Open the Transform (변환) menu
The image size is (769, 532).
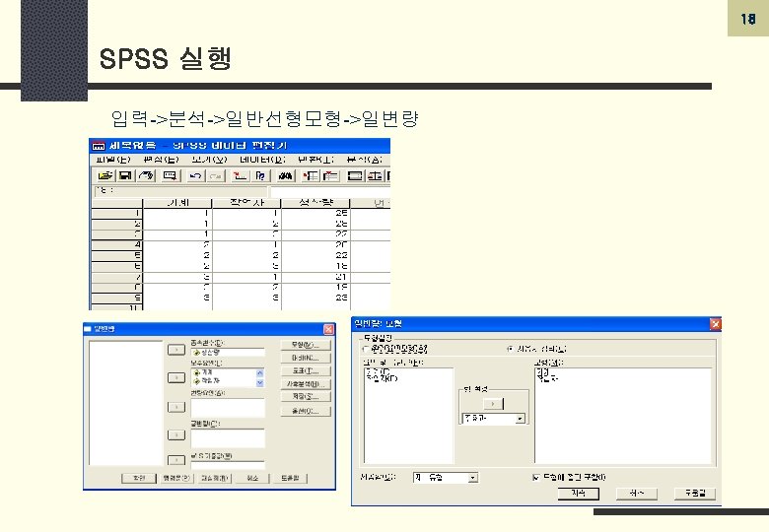click(x=315, y=160)
